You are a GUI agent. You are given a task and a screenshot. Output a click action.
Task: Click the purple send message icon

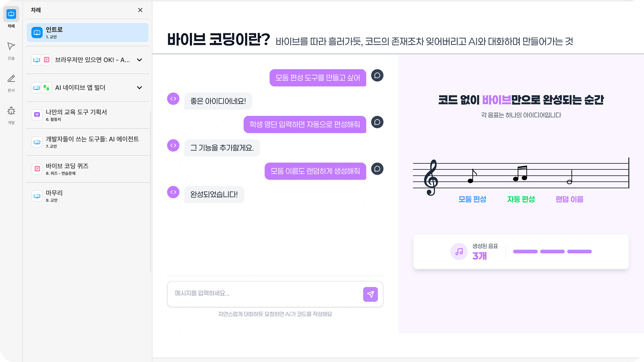coord(370,294)
